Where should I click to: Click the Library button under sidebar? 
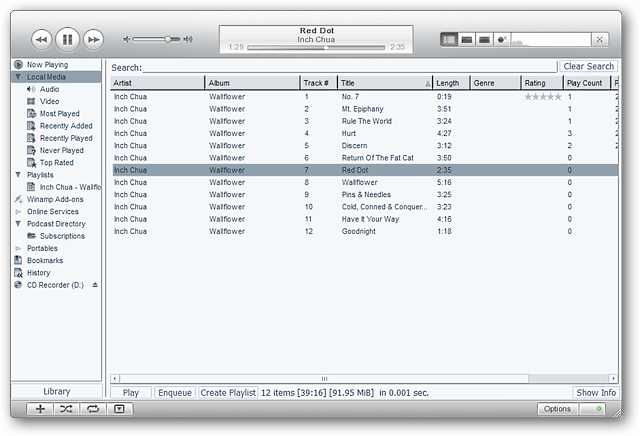pyautogui.click(x=57, y=392)
